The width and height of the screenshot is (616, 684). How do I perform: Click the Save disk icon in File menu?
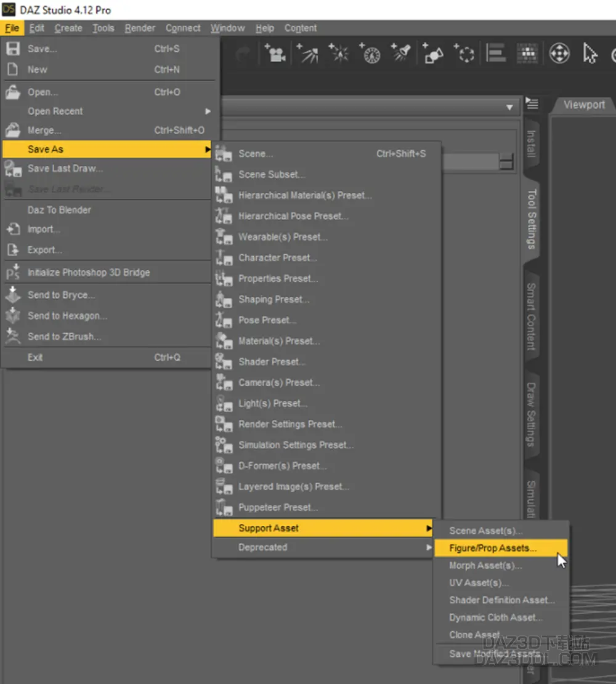tap(13, 49)
